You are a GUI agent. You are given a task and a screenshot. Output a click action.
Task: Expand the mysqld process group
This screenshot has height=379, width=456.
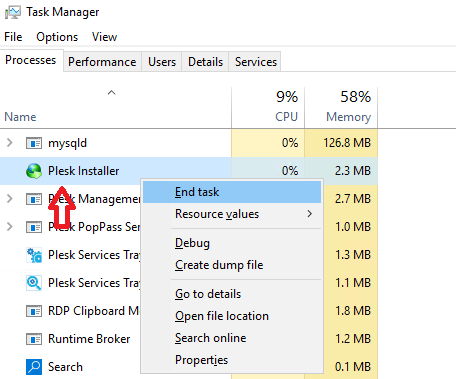pos(10,143)
